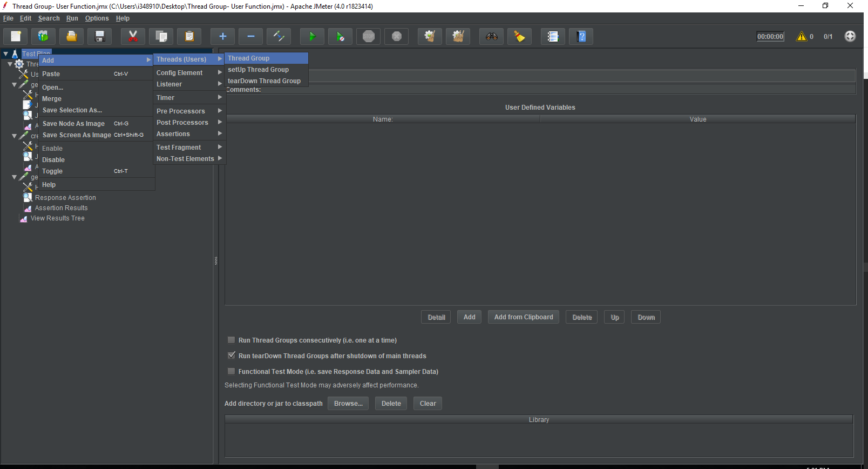Viewport: 868px width, 469px height.
Task: Click Merge in the context menu
Action: pyautogui.click(x=97, y=99)
